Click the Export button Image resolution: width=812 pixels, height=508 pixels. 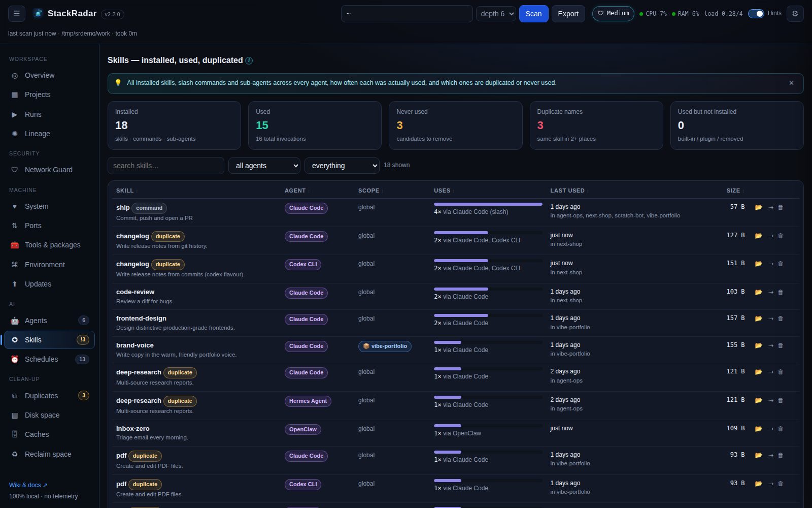pos(568,14)
